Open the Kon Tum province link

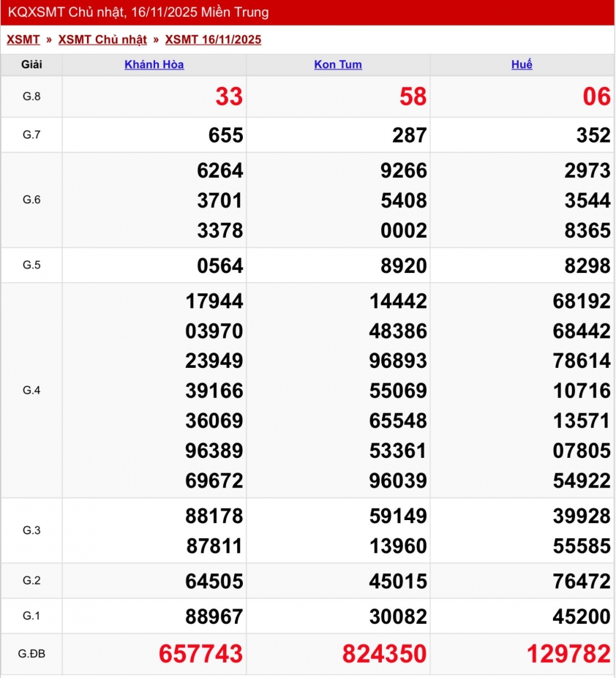pos(338,64)
